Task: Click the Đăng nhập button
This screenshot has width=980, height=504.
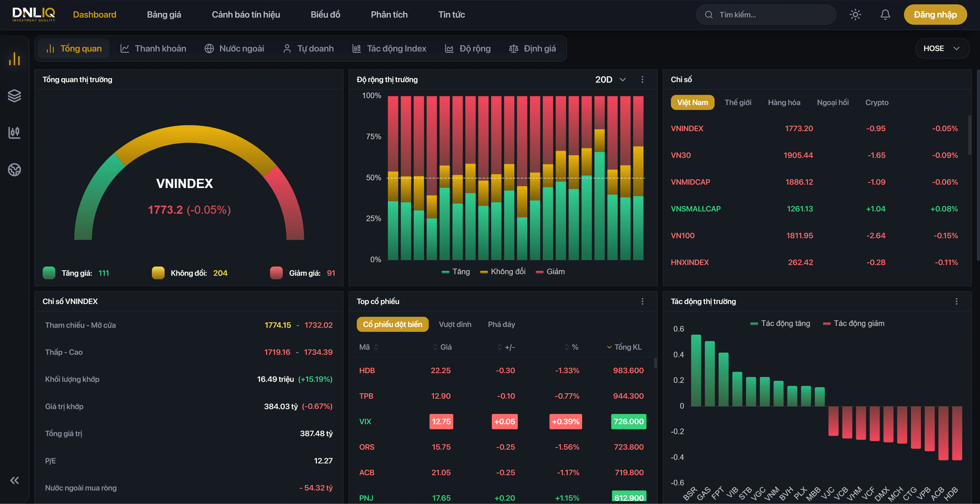Action: click(935, 15)
